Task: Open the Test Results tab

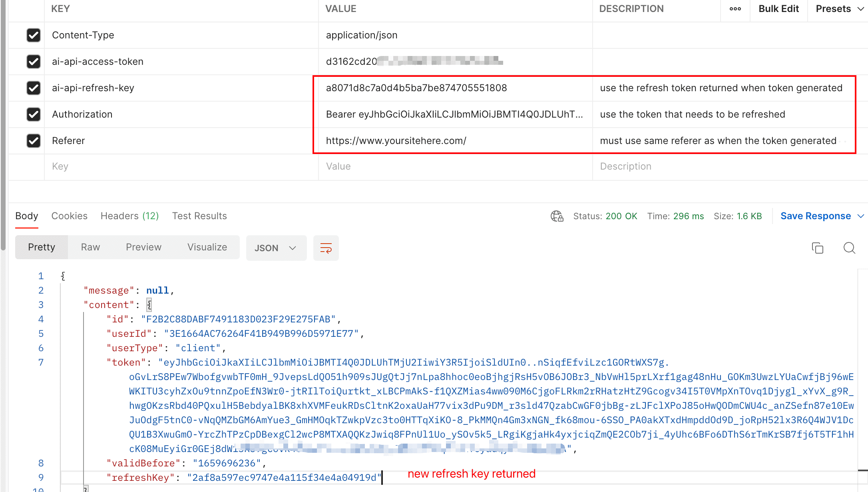Action: point(199,216)
